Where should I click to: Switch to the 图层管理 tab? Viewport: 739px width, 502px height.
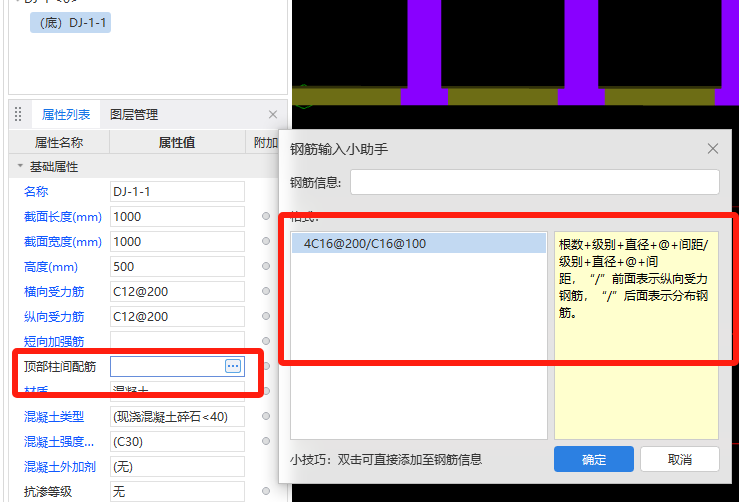tap(134, 115)
